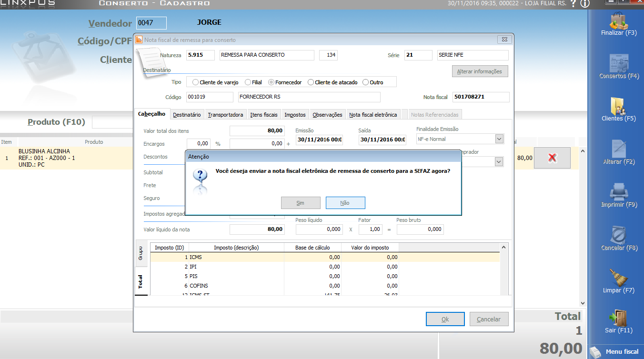This screenshot has height=359, width=644.
Task: Click the Vendedor code input field
Action: tap(151, 23)
